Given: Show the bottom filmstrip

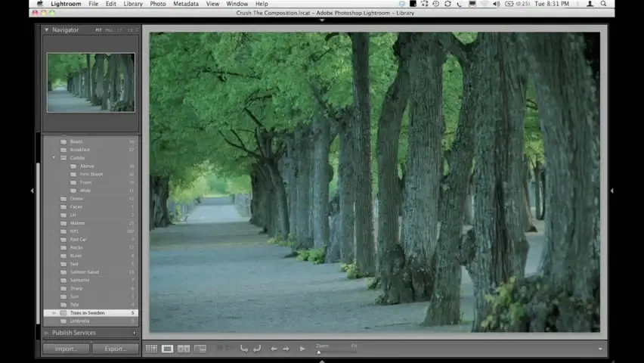Looking at the screenshot, I should click(322, 361).
